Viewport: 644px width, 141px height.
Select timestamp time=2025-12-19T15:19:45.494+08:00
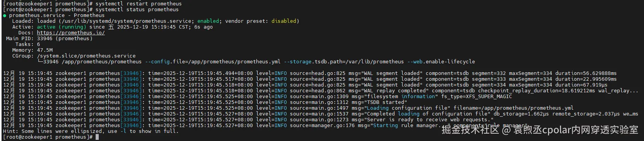coord(201,73)
